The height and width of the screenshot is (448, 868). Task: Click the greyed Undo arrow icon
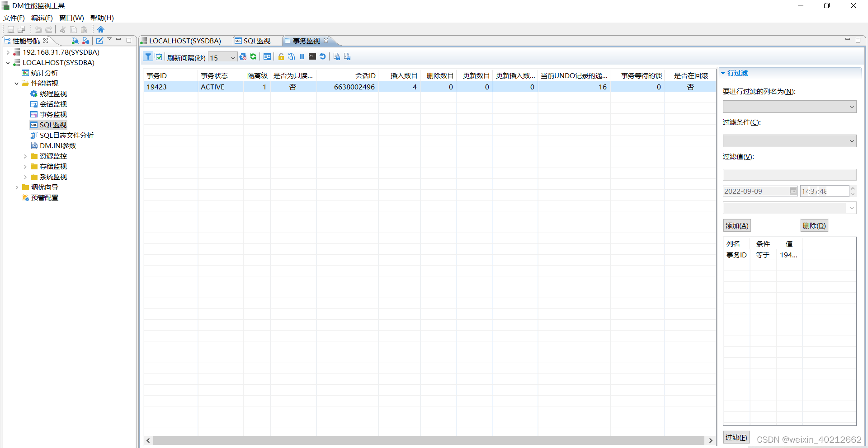click(38, 29)
